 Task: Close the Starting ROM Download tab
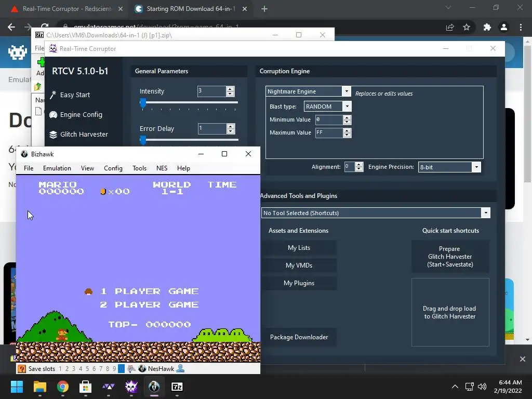[245, 9]
